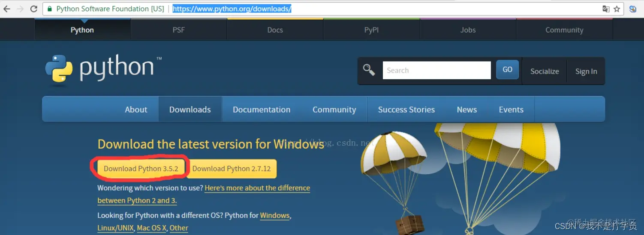644x235 pixels.
Task: Open the PSF top navigation tab
Action: 179,30
